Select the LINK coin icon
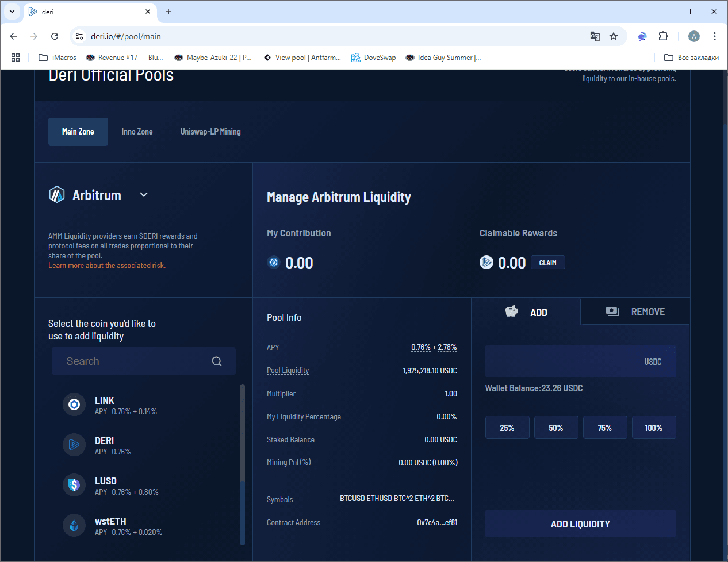The image size is (728, 562). (x=74, y=404)
